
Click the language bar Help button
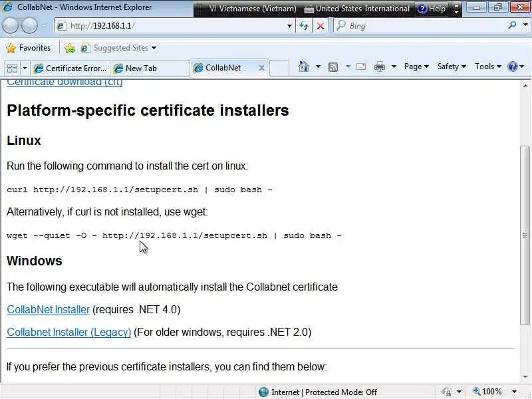431,9
